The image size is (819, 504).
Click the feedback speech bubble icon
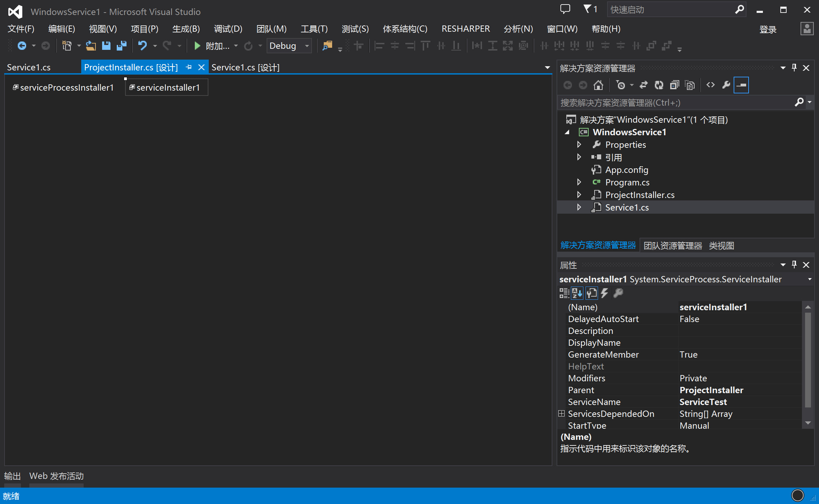pos(565,9)
